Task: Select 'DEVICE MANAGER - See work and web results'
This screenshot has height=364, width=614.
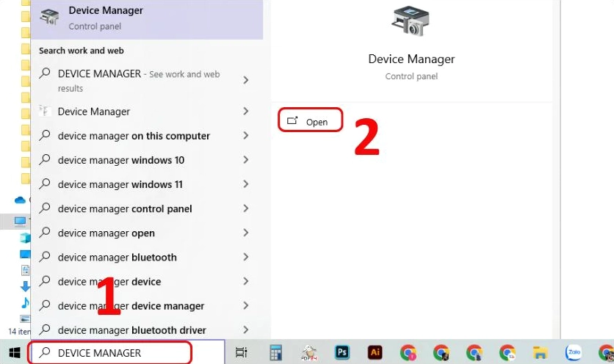Action: point(147,81)
